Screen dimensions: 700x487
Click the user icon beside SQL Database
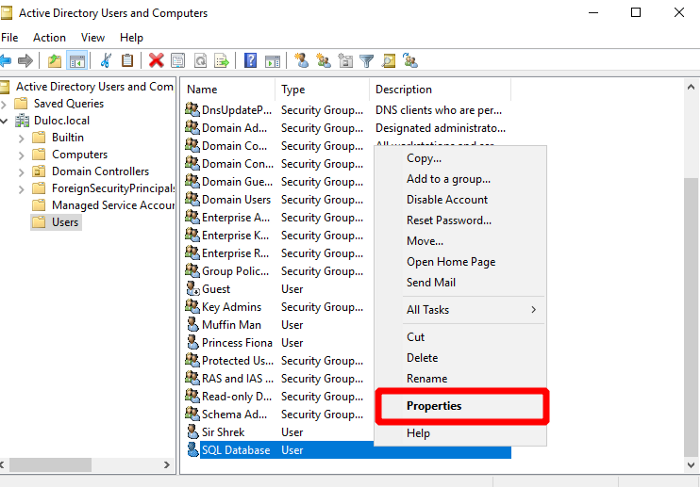[x=193, y=450]
